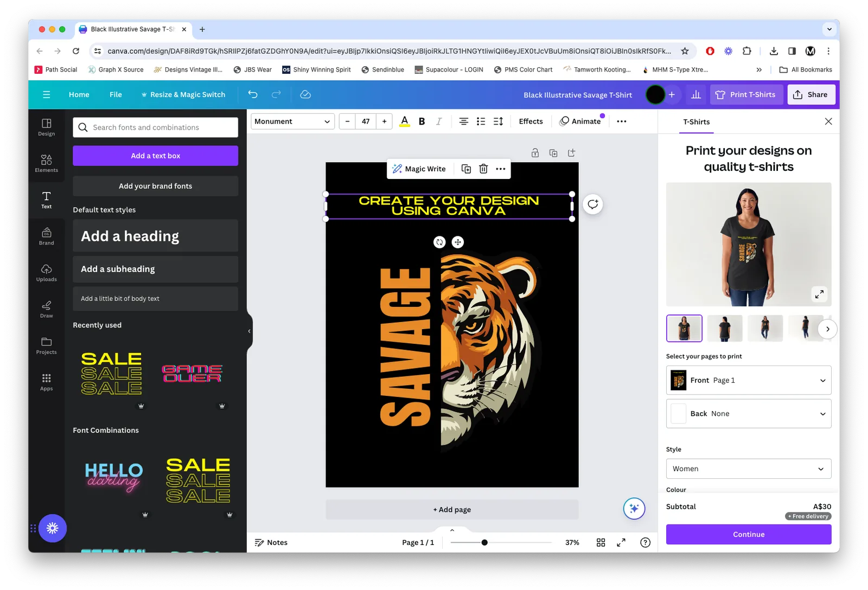Viewport: 868px width, 590px height.
Task: Show next t-shirt preview thumbnails
Action: 827,329
